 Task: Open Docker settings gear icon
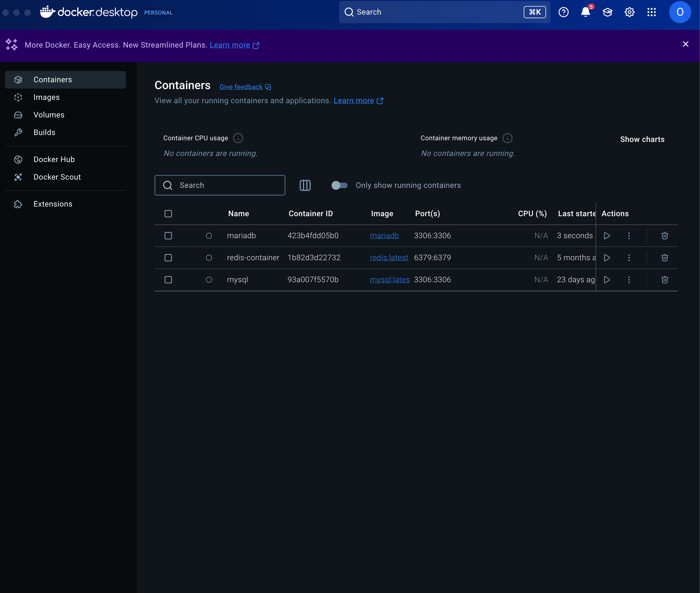click(x=629, y=12)
